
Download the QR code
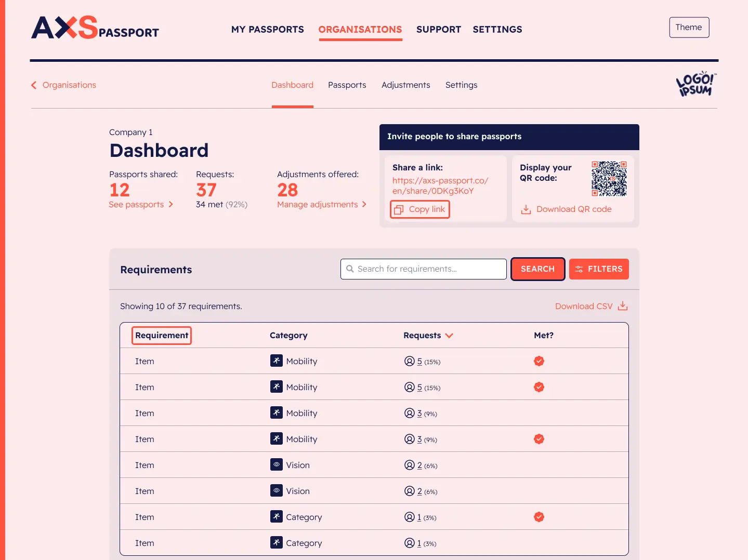567,209
